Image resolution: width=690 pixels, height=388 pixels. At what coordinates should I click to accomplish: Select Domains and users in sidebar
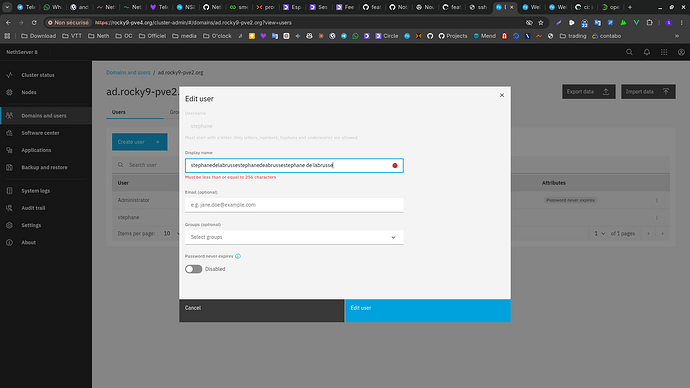[46, 116]
